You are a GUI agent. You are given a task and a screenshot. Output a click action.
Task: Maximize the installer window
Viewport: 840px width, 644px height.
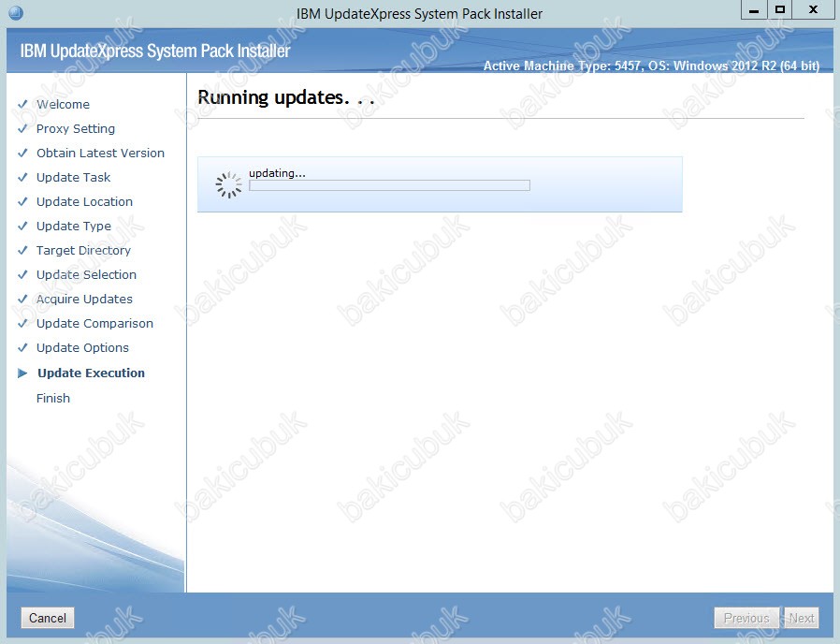780,10
